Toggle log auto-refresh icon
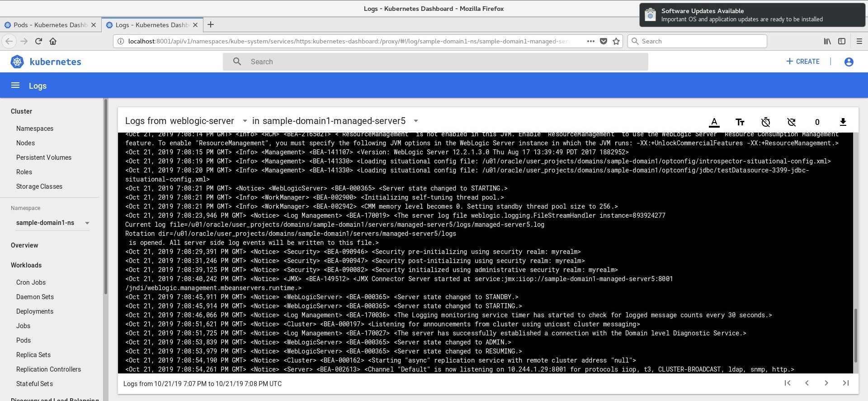Image resolution: width=868 pixels, height=401 pixels. pyautogui.click(x=792, y=122)
